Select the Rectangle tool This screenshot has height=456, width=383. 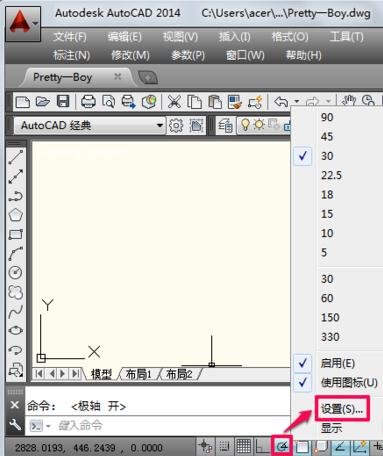click(16, 234)
